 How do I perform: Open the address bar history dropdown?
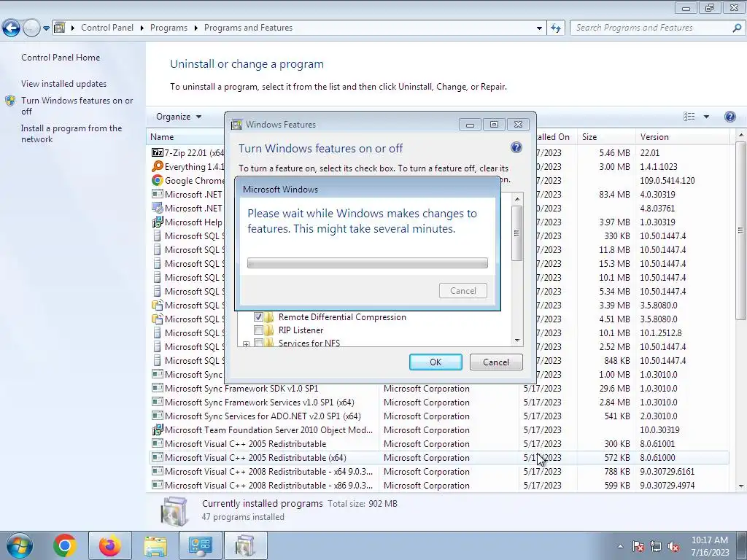click(x=539, y=28)
